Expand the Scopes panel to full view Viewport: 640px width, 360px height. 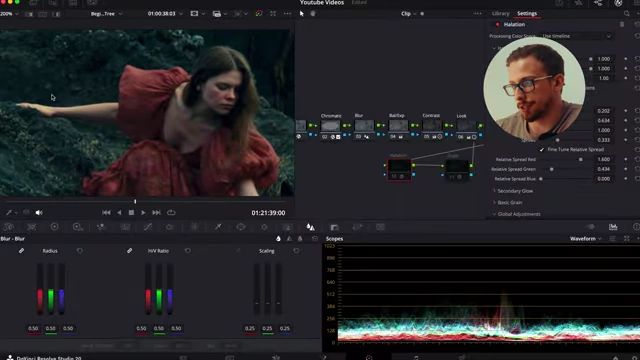(627, 239)
